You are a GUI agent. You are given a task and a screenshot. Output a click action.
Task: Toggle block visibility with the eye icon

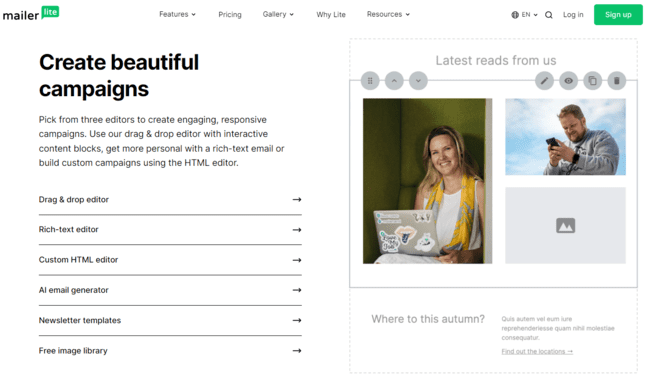tap(568, 81)
